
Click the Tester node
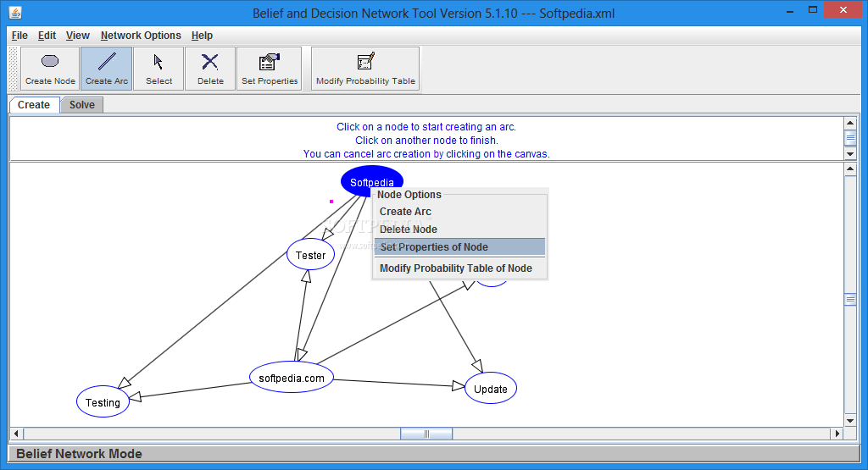pyautogui.click(x=310, y=255)
